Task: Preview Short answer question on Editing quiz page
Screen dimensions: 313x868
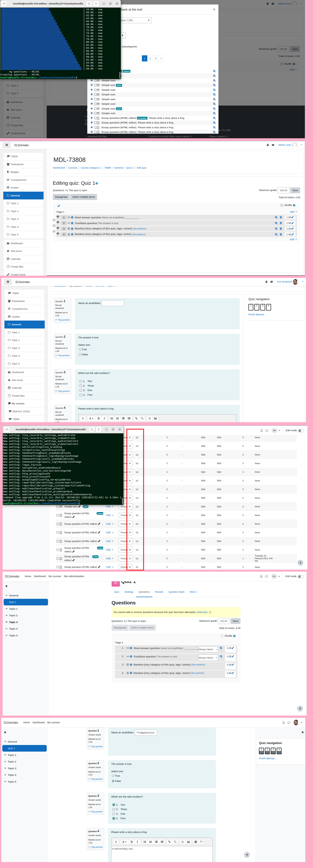Action: click(x=276, y=217)
